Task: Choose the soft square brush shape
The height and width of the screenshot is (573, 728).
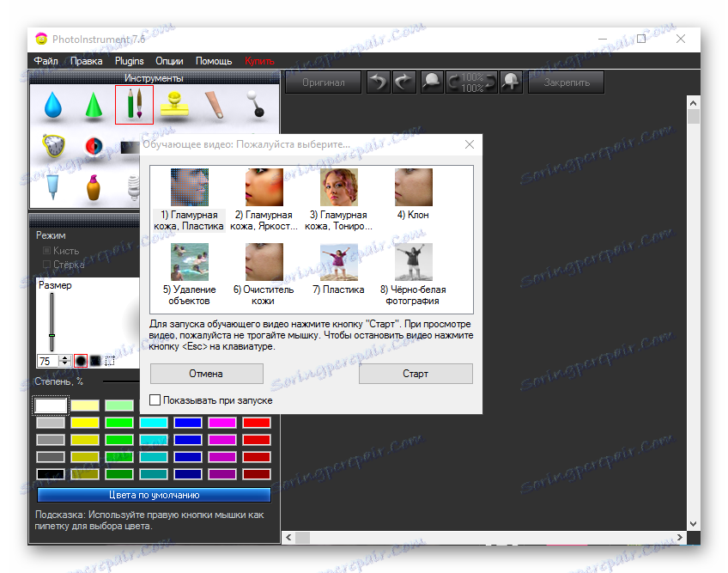Action: pos(95,361)
